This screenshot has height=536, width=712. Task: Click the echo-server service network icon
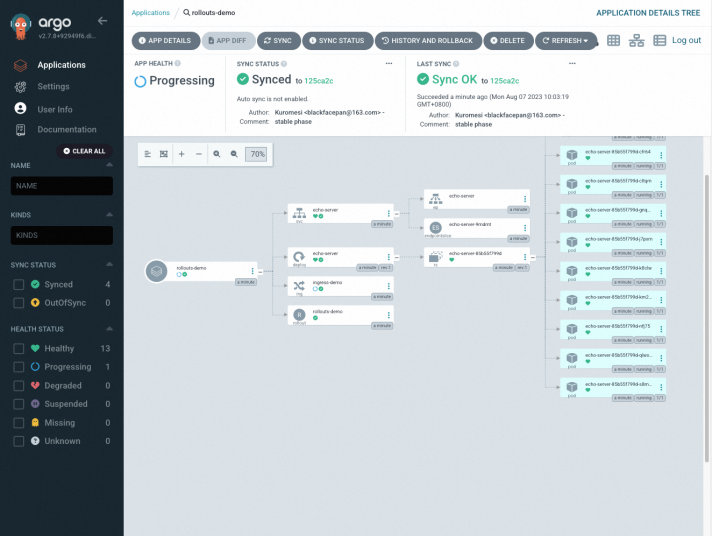coord(299,213)
